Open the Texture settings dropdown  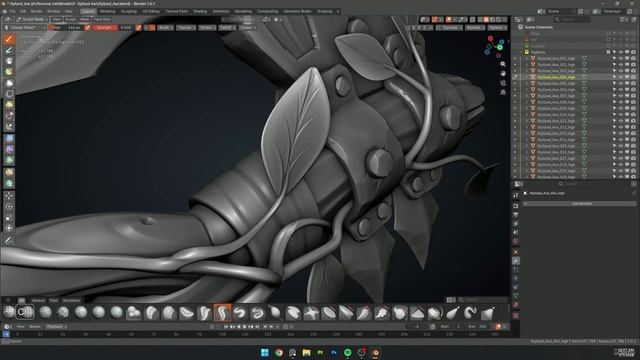coord(186,27)
